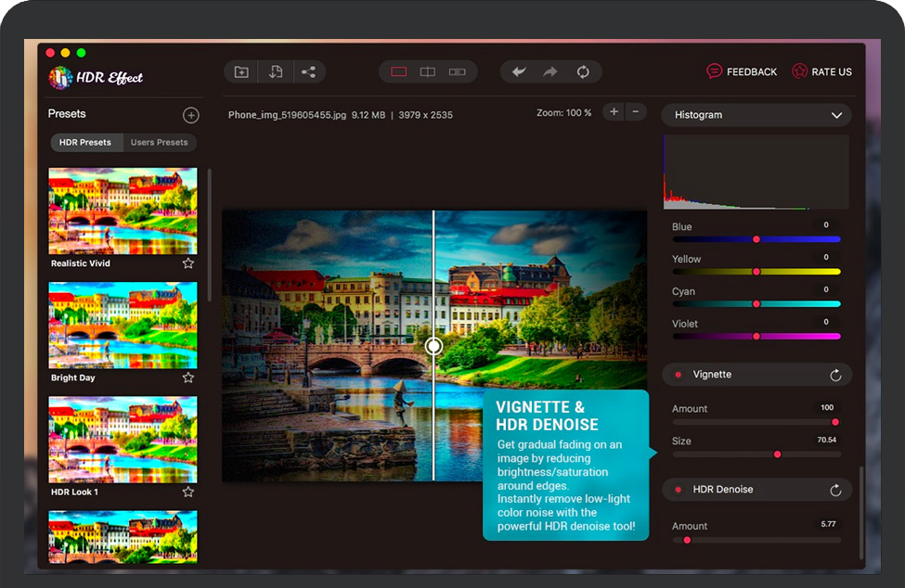Switch to split compare view mode
Viewport: 905px width, 588px height.
click(428, 72)
